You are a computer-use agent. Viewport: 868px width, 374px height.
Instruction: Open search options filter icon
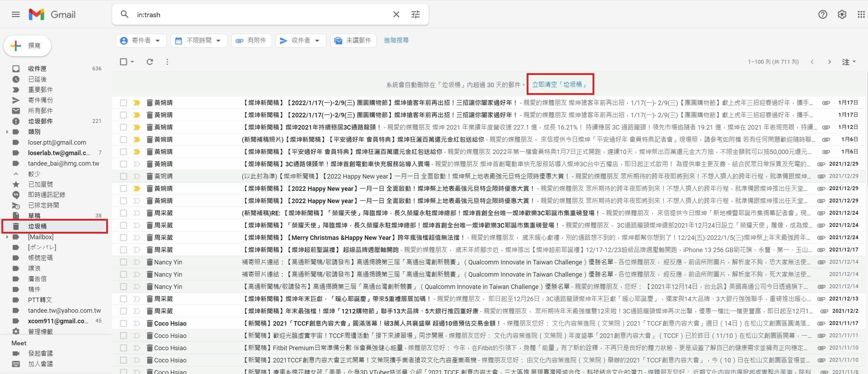coord(416,14)
